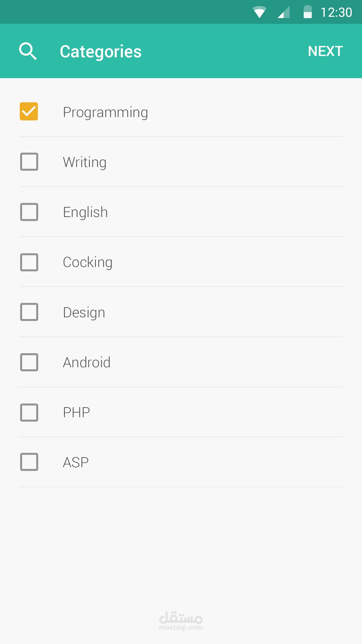The image size is (362, 644).
Task: Click the Categories title
Action: coord(101,52)
